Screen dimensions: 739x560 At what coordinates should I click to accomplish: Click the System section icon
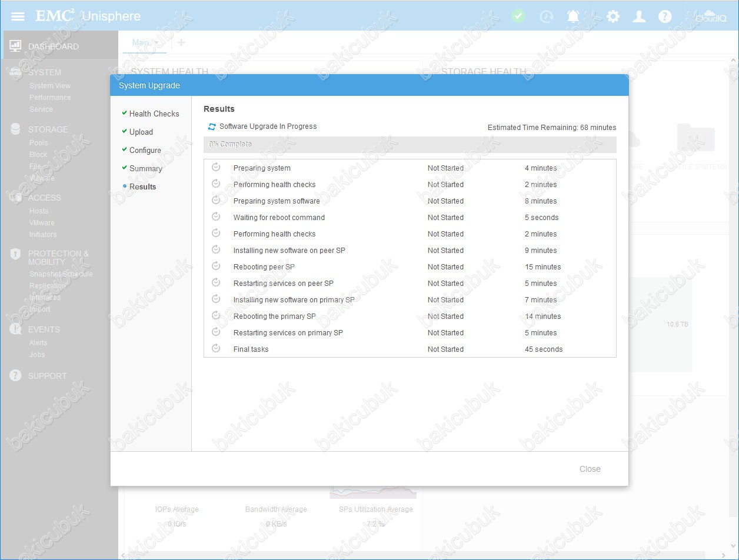[16, 72]
